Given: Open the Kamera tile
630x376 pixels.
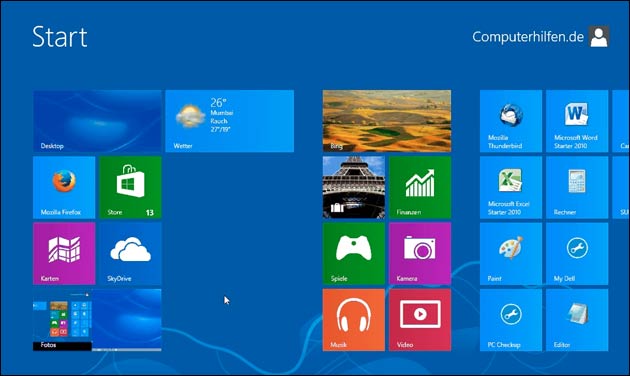Looking at the screenshot, I should click(x=420, y=253).
